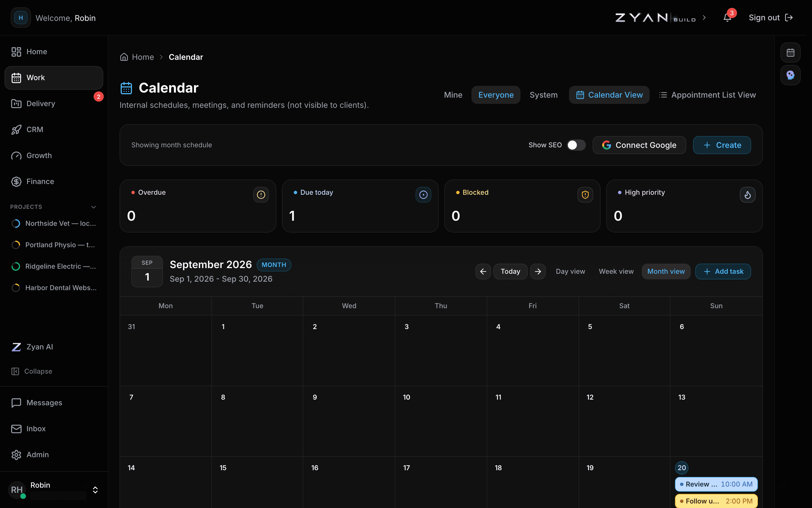Viewport: 812px width, 508px height.
Task: Expand the ZYAN BUILD workspace chevron
Action: tap(704, 18)
